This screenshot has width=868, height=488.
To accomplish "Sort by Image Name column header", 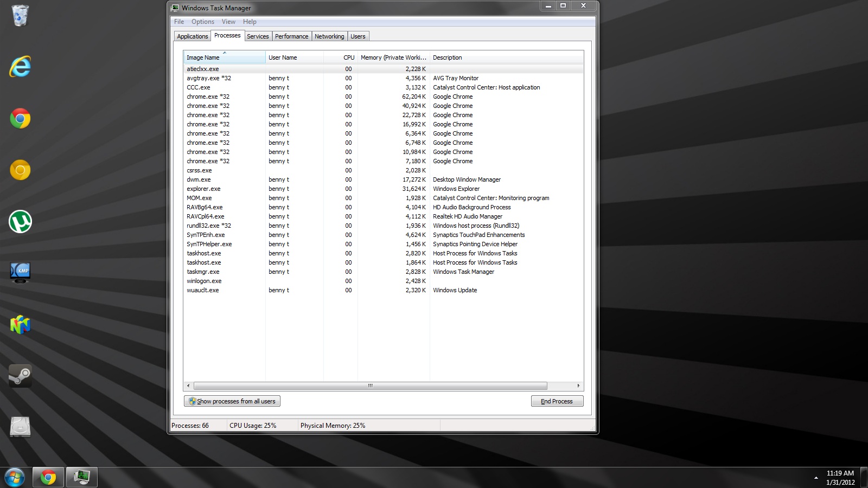I will coord(225,57).
